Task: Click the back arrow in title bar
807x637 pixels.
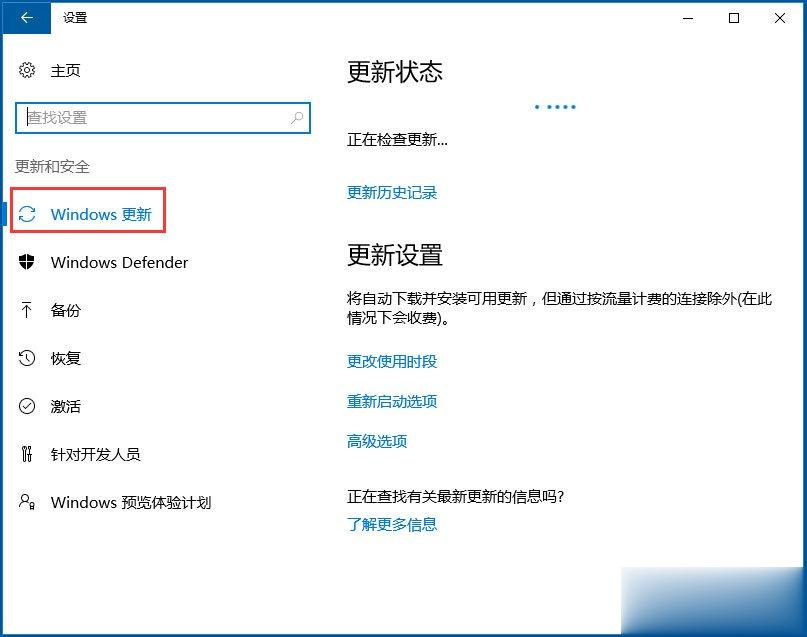Action: tap(27, 18)
